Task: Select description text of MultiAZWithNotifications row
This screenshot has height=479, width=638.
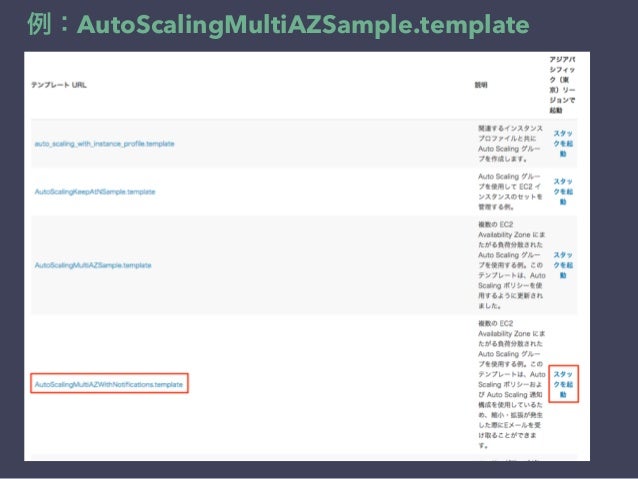Action: coord(511,384)
